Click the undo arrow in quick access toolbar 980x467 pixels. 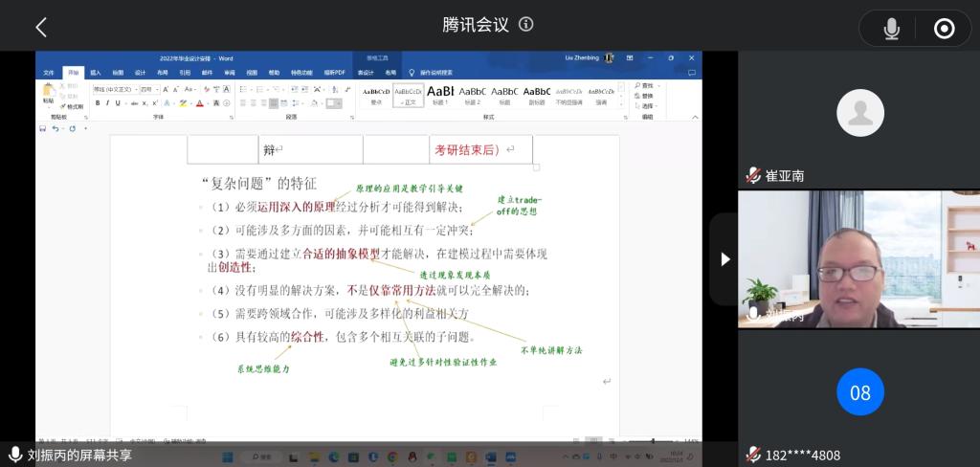pos(56,128)
